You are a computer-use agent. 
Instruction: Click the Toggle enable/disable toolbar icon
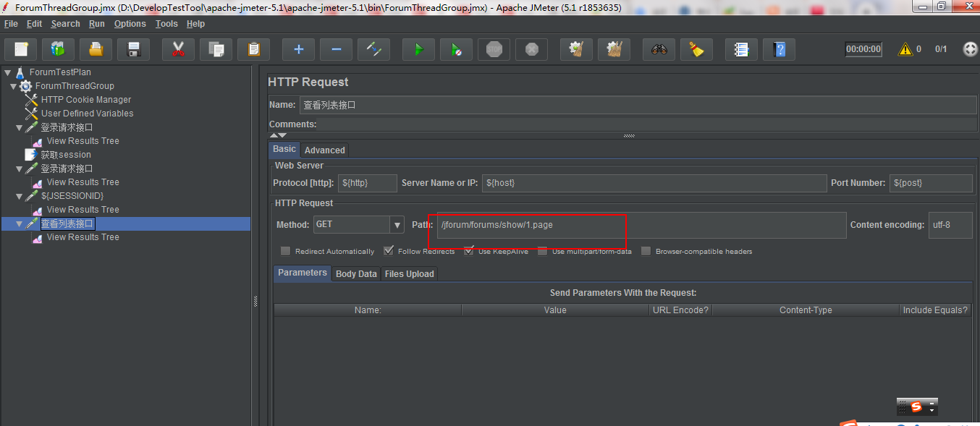point(373,49)
